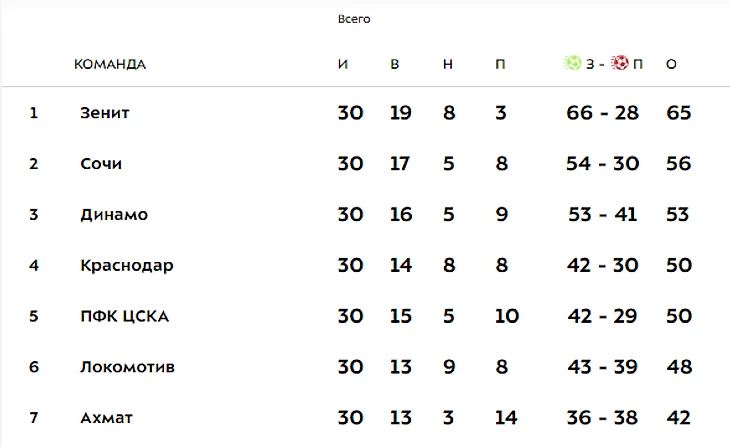Sort by the И games column header
Image resolution: width=730 pixels, height=447 pixels.
click(343, 64)
